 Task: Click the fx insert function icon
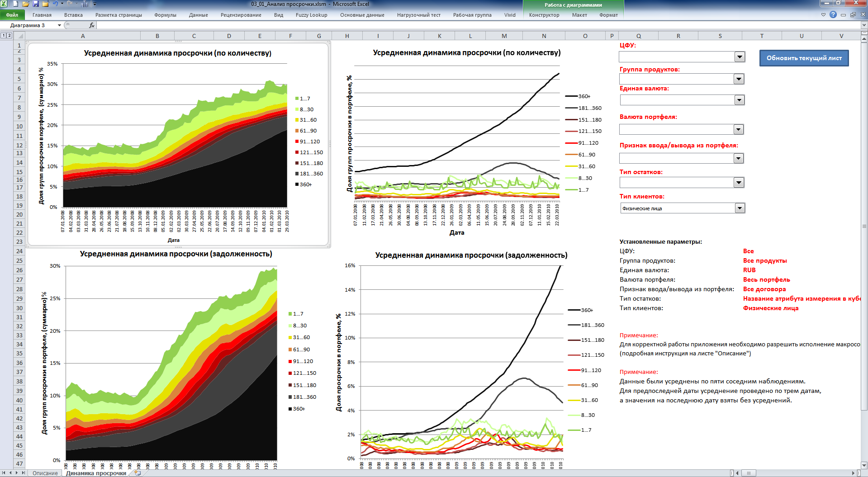tap(92, 25)
